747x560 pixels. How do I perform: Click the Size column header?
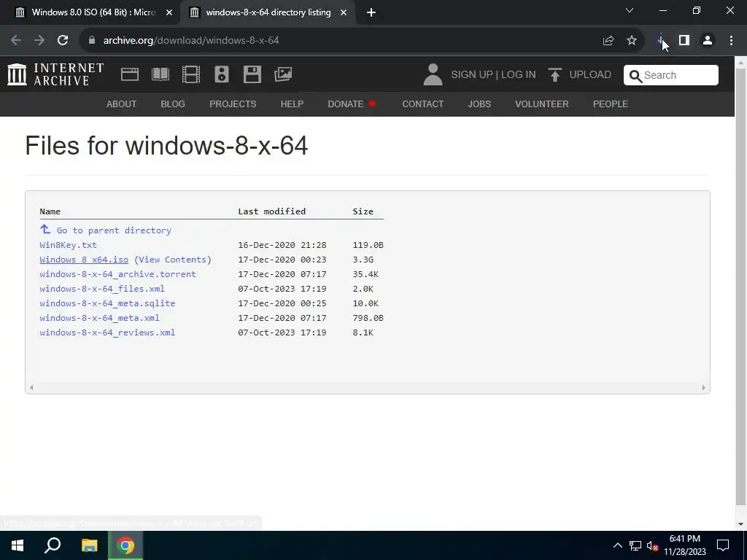tap(363, 211)
